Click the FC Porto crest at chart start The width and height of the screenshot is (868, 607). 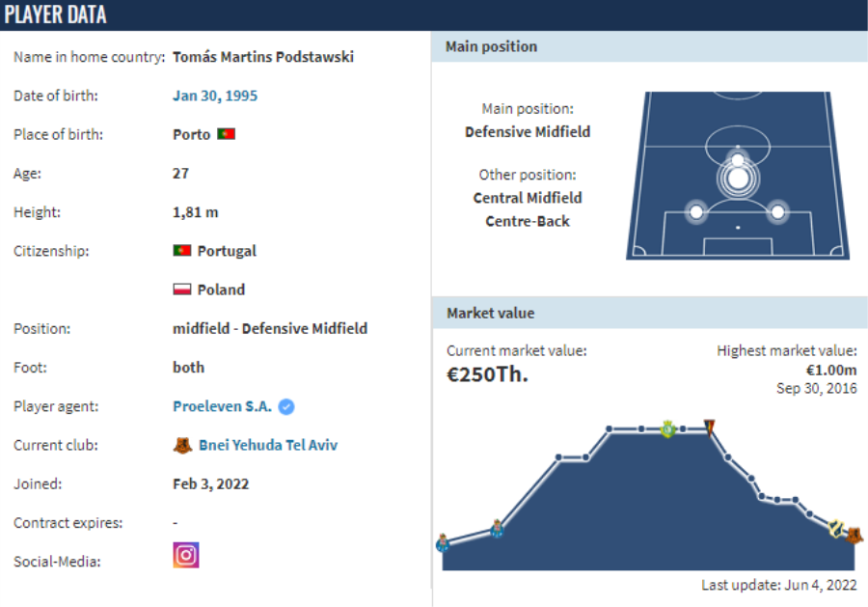443,542
